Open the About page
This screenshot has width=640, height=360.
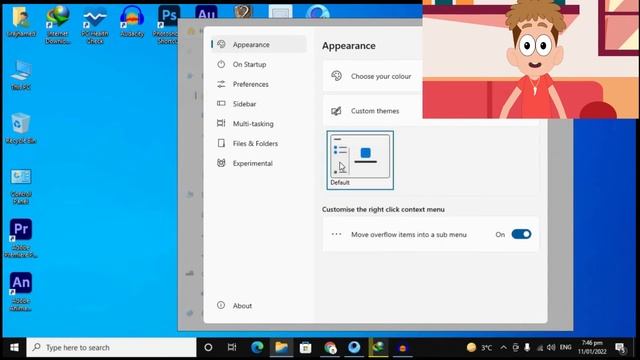click(259, 305)
